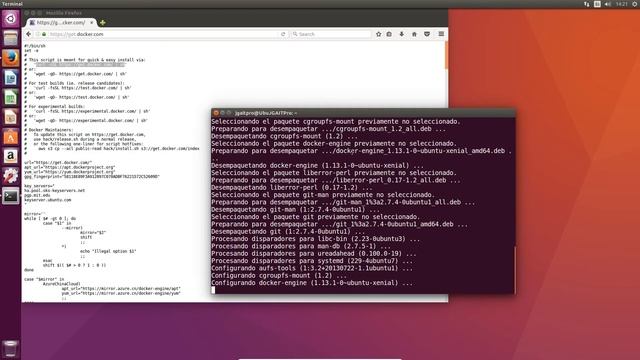Open LibreOffice Calc from the launcher
This screenshot has height=360, width=640.
tap(11, 98)
